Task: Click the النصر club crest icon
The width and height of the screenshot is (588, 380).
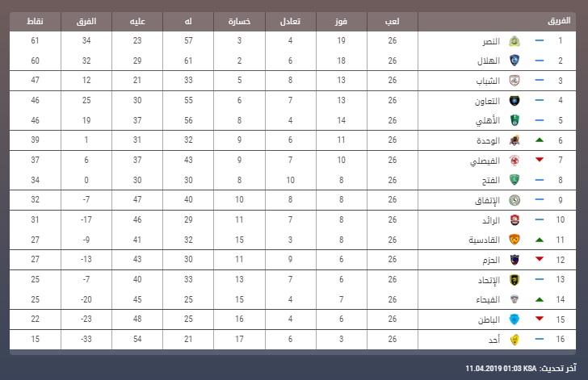Action: pyautogui.click(x=514, y=41)
